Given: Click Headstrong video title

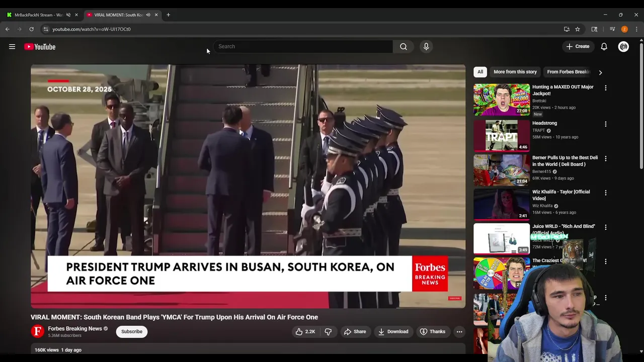Looking at the screenshot, I should (544, 123).
